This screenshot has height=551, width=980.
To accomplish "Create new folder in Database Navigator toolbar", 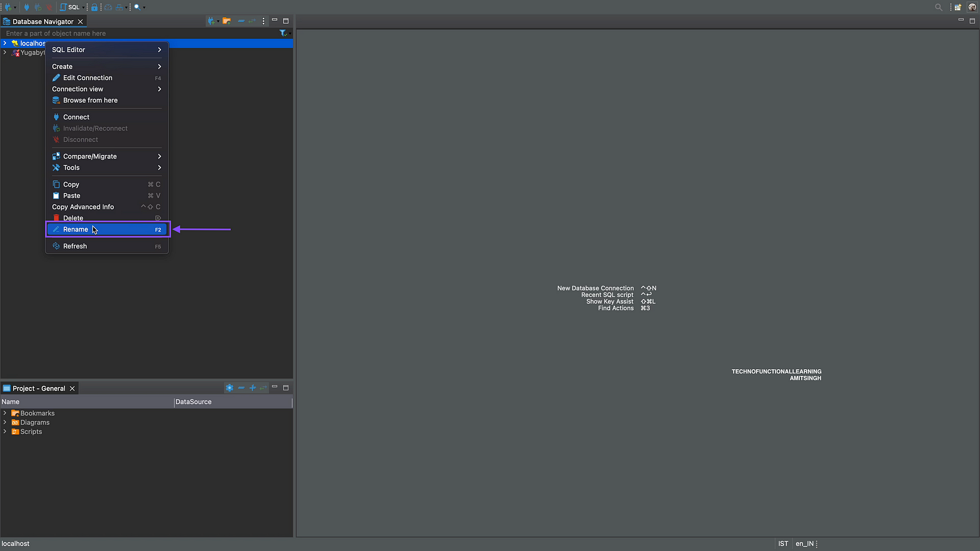I will (x=227, y=21).
